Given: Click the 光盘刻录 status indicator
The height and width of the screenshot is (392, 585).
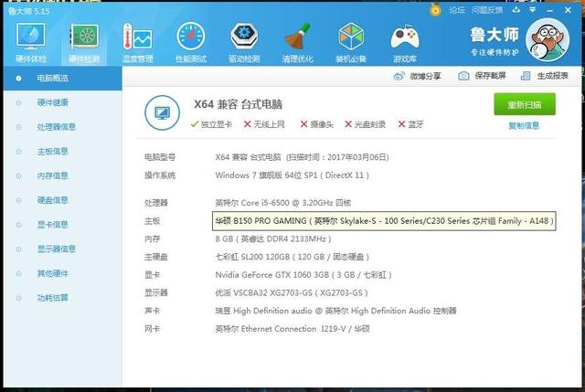Looking at the screenshot, I should tap(365, 124).
